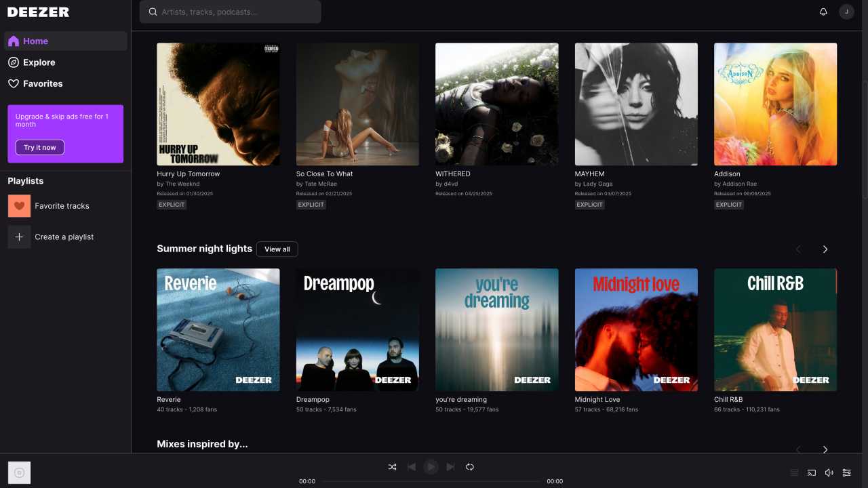The image size is (868, 488).
Task: Click the Favorites heart icon
Action: tap(14, 83)
